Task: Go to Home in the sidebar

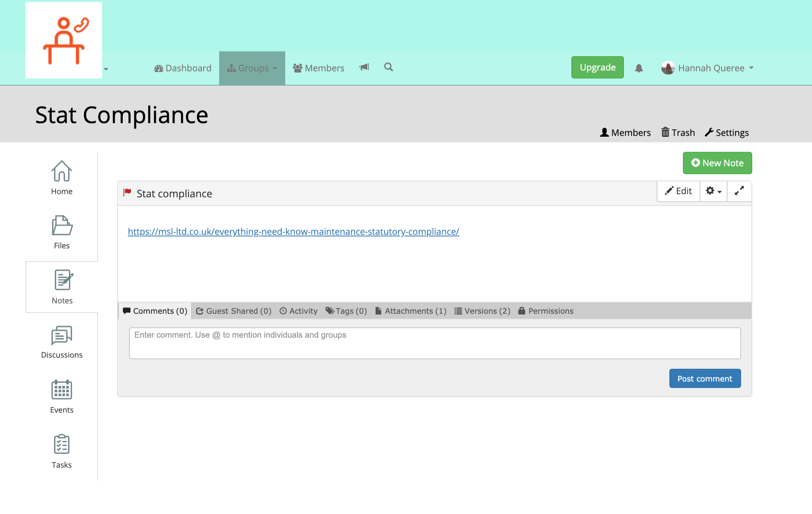Action: [62, 178]
